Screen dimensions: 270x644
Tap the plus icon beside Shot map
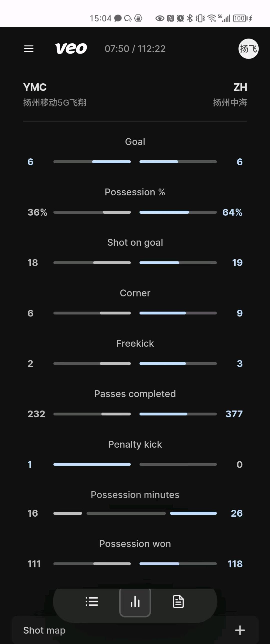pos(240,630)
